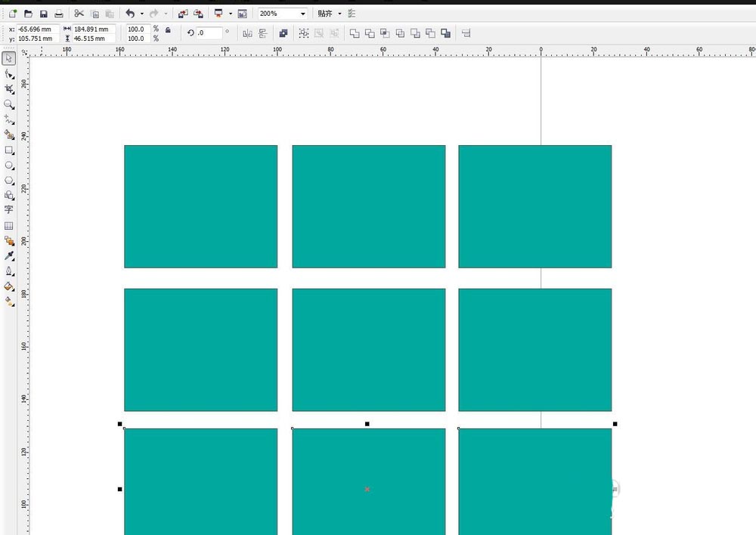Viewport: 756px width, 535px height.
Task: Click the width field 184.891 mm
Action: click(94, 29)
